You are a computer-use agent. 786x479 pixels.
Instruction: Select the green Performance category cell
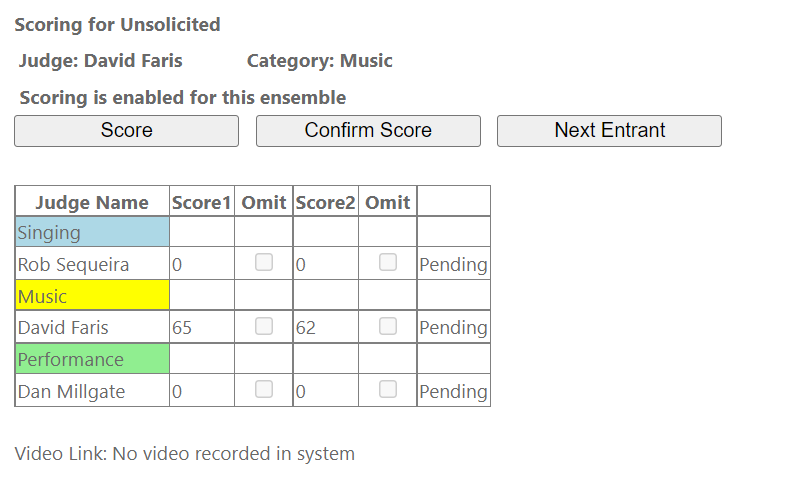(x=92, y=359)
